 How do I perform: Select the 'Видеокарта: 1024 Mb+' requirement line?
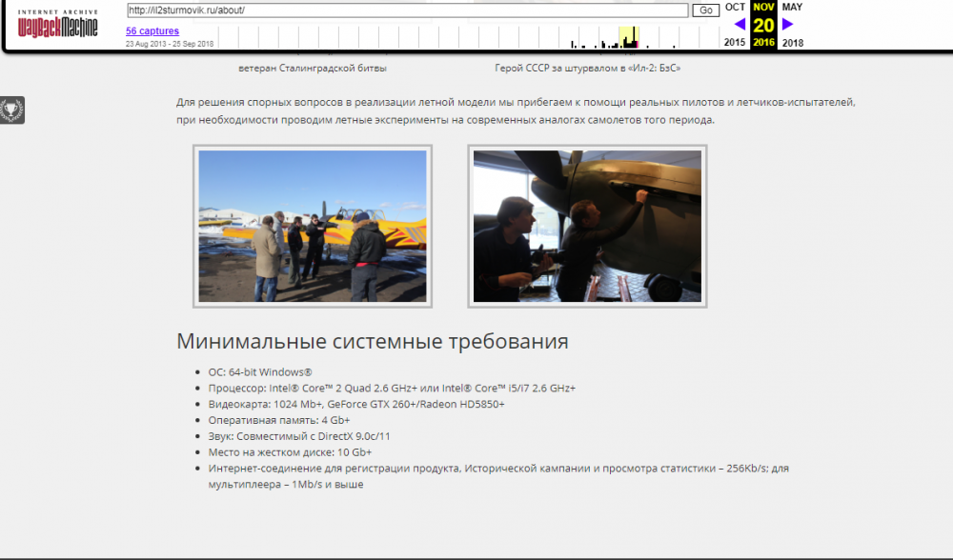click(356, 404)
